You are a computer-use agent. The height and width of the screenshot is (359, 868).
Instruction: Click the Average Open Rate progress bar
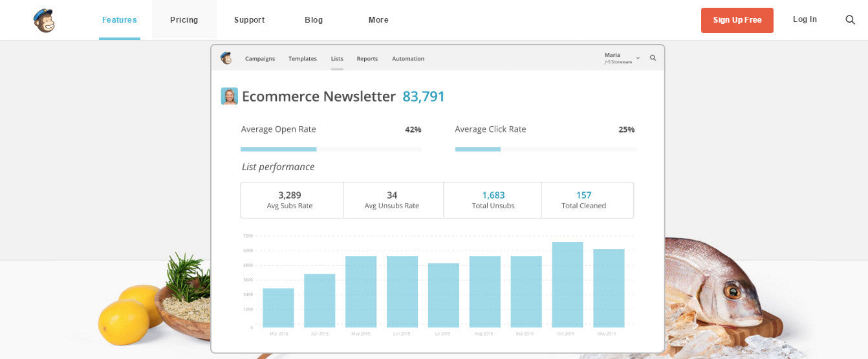[331, 149]
